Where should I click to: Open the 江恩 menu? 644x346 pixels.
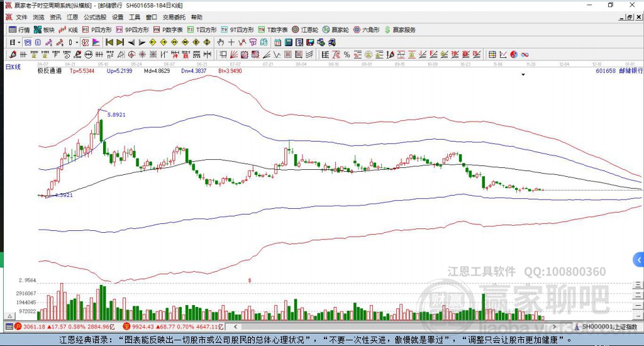pos(72,17)
